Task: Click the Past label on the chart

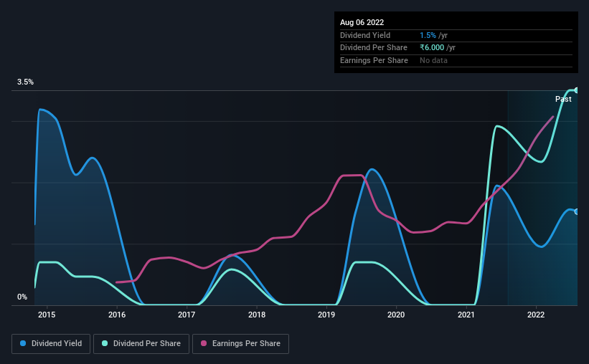Action: coord(563,99)
